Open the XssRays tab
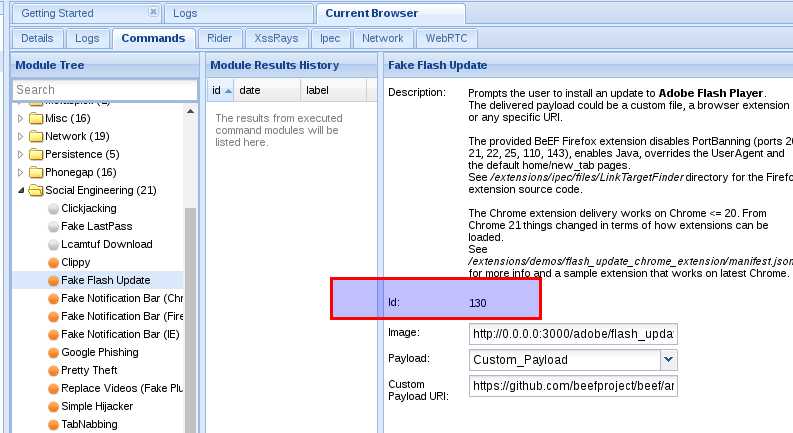Image resolution: width=793 pixels, height=433 pixels. tap(276, 38)
